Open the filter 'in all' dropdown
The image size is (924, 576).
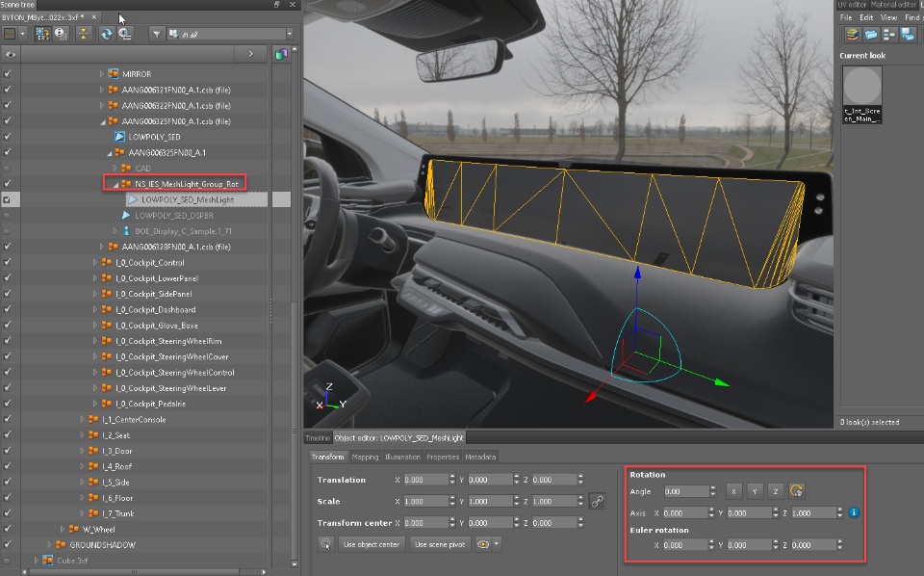290,35
